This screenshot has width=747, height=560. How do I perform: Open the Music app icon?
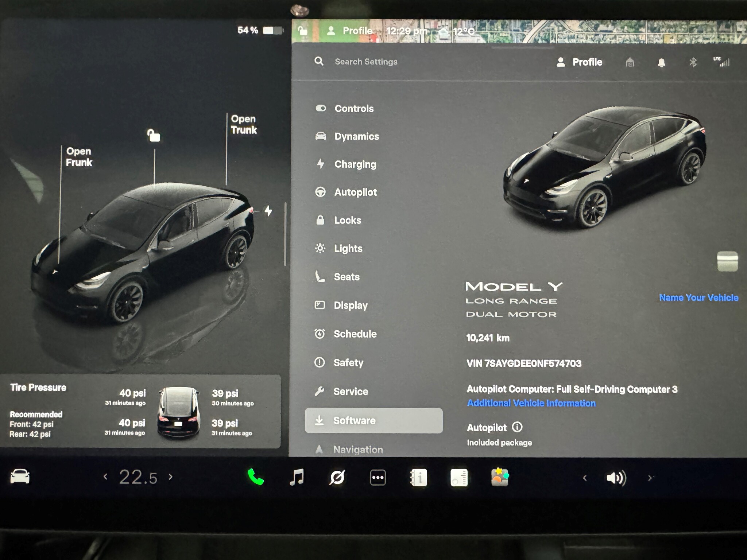tap(297, 477)
